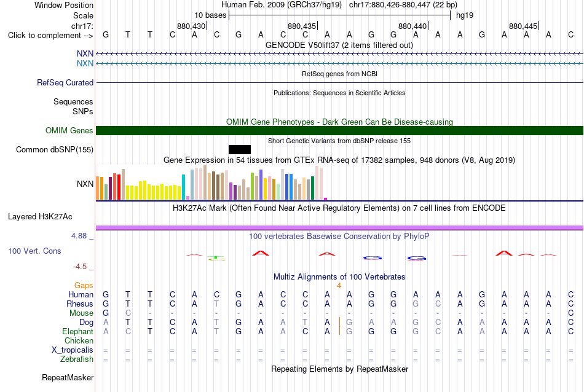The height and width of the screenshot is (392, 584).
Task: Select the Mouse alignment row label
Action: tap(81, 313)
